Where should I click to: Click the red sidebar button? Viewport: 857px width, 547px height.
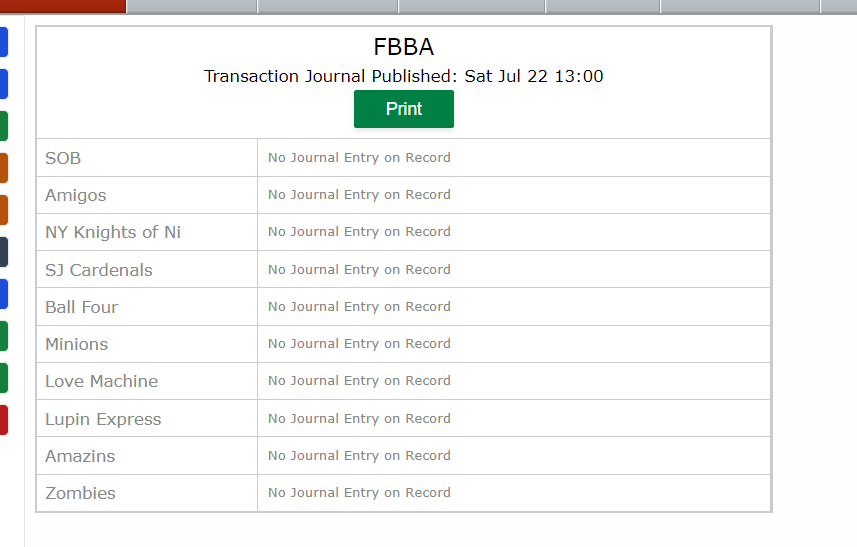point(4,420)
